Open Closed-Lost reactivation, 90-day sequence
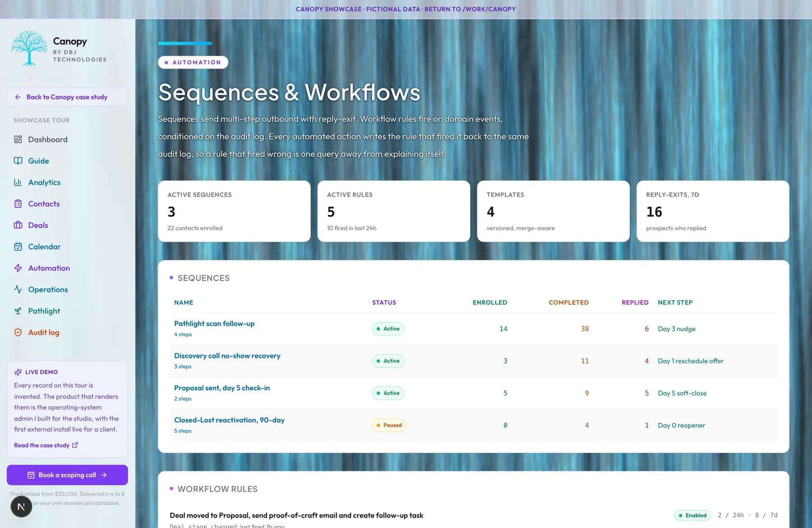The width and height of the screenshot is (812, 528). (229, 420)
